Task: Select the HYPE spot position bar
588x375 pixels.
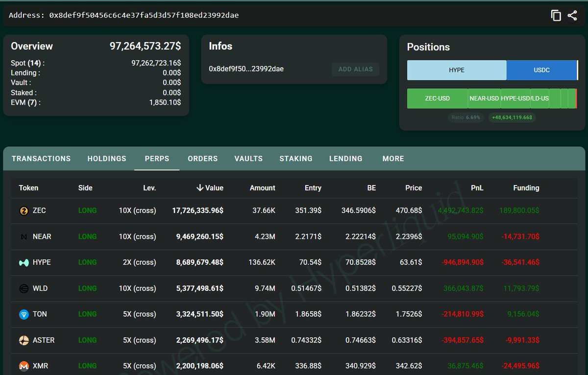Action: point(457,70)
